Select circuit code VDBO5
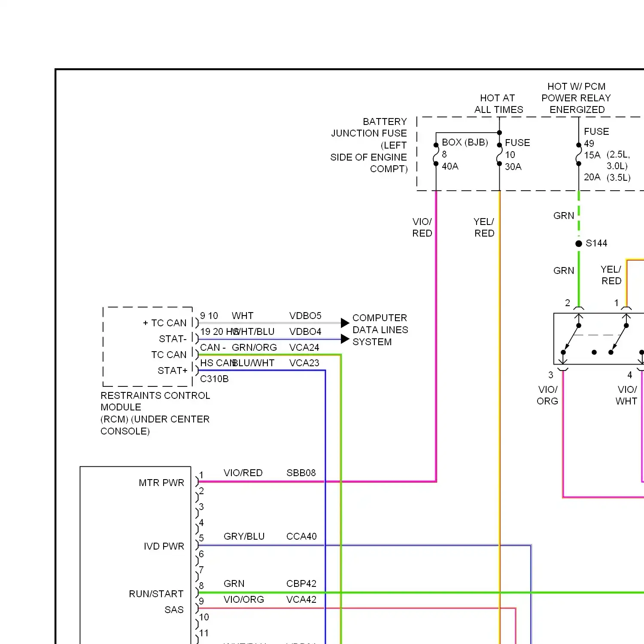The image size is (644, 644). click(305, 316)
